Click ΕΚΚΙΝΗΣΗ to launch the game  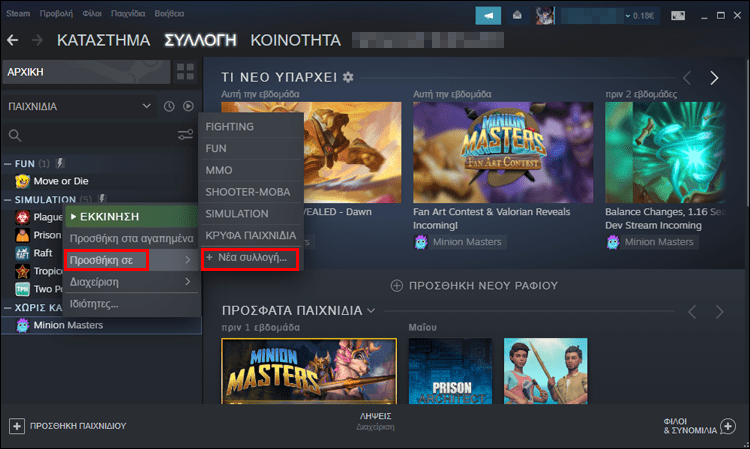[x=131, y=217]
